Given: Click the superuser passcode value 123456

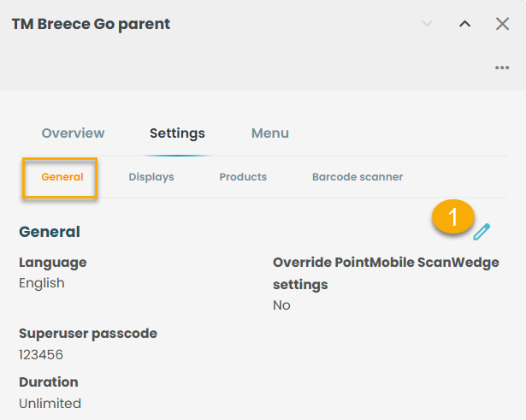Looking at the screenshot, I should (41, 355).
